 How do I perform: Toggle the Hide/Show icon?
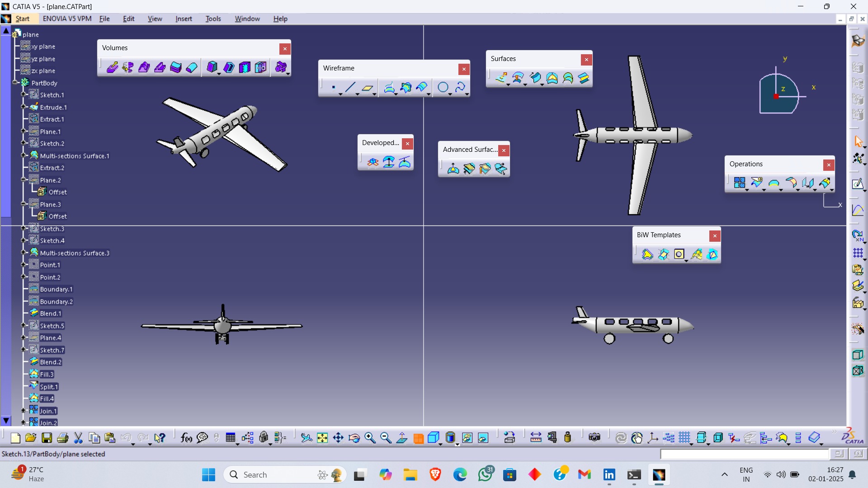(x=467, y=437)
